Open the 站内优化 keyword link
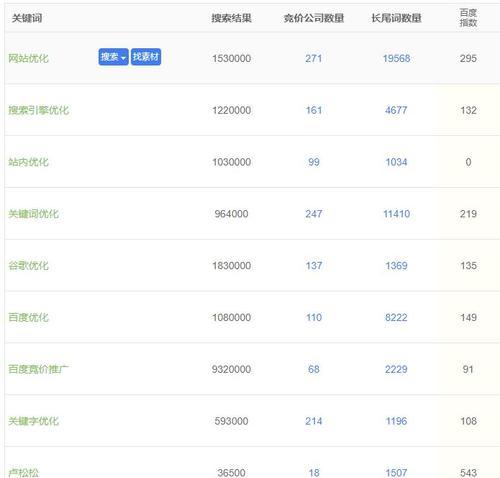The height and width of the screenshot is (478, 500). (28, 162)
